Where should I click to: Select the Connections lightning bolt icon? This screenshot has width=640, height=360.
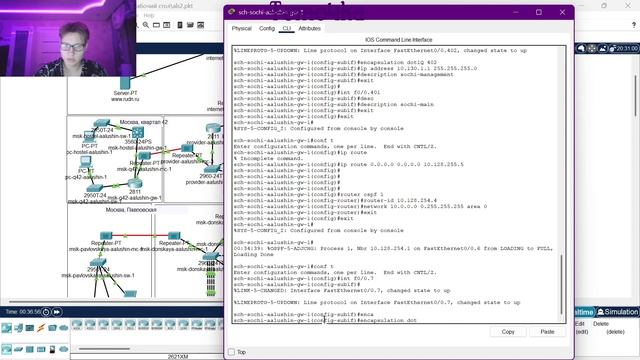[41, 327]
